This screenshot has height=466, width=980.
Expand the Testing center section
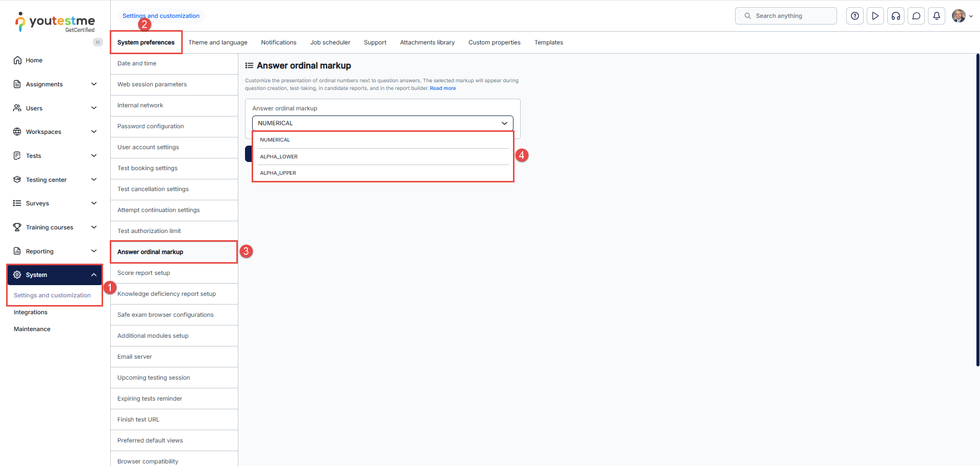coord(94,180)
